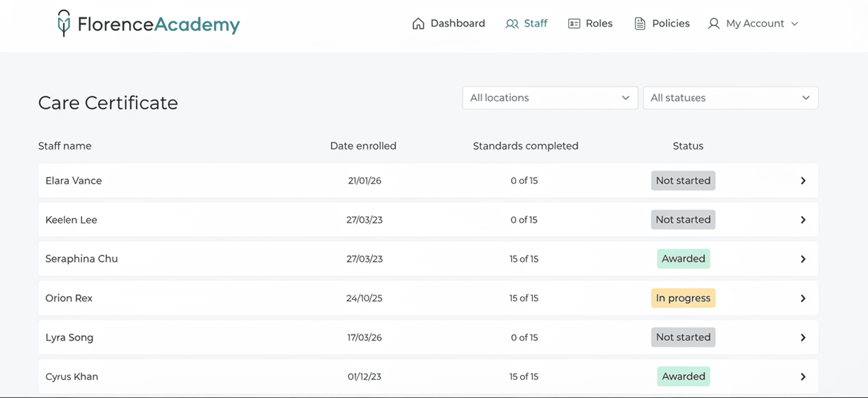Select Keelen Lee staff name
The width and height of the screenshot is (868, 398).
pos(71,220)
